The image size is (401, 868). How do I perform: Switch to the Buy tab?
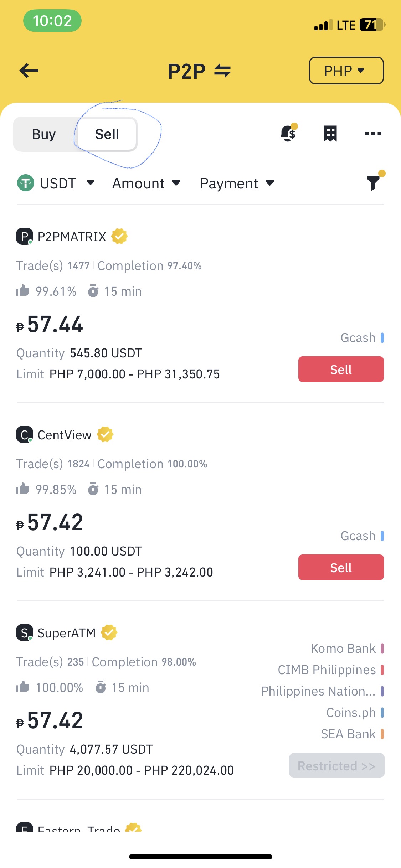click(x=44, y=134)
